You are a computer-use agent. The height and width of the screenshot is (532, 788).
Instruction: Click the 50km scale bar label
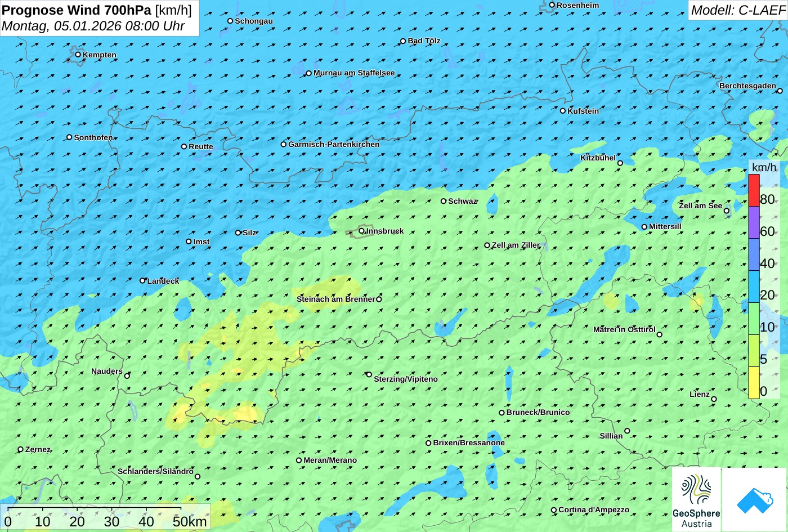click(x=190, y=521)
